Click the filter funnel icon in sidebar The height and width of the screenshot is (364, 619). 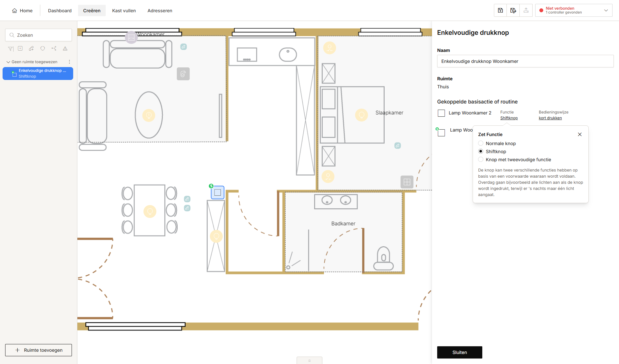click(11, 49)
